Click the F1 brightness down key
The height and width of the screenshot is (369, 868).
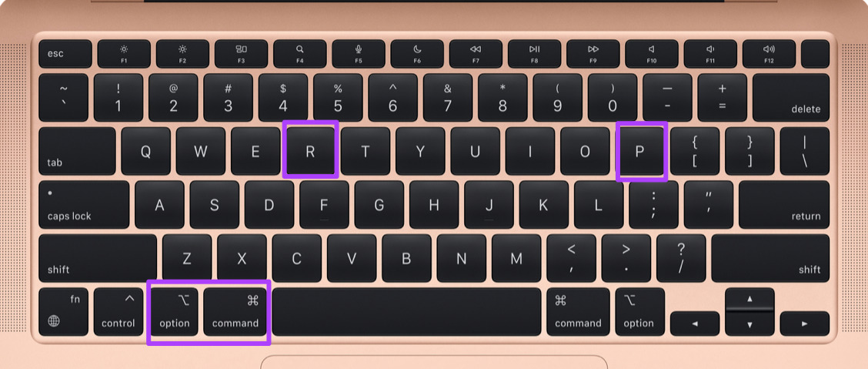(124, 54)
